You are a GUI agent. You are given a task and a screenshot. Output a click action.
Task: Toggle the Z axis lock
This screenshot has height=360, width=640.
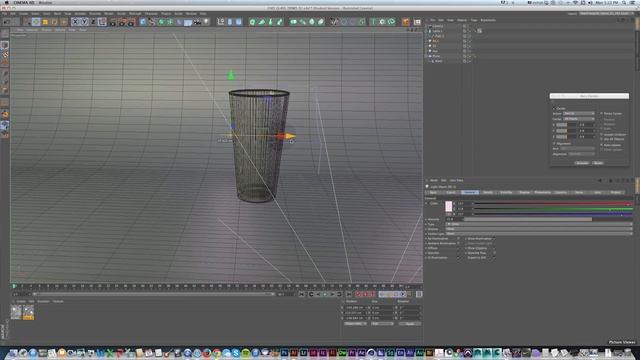tap(93, 22)
